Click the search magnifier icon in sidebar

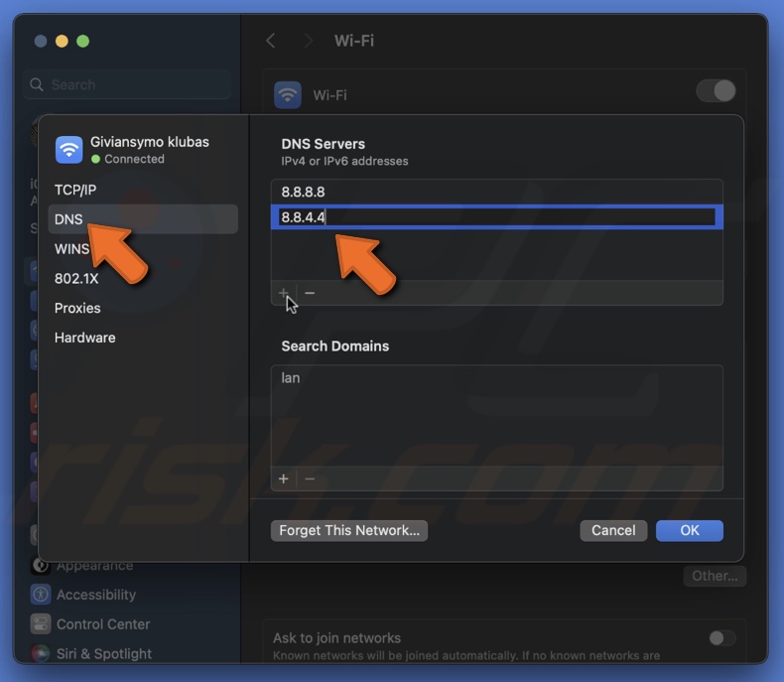37,84
